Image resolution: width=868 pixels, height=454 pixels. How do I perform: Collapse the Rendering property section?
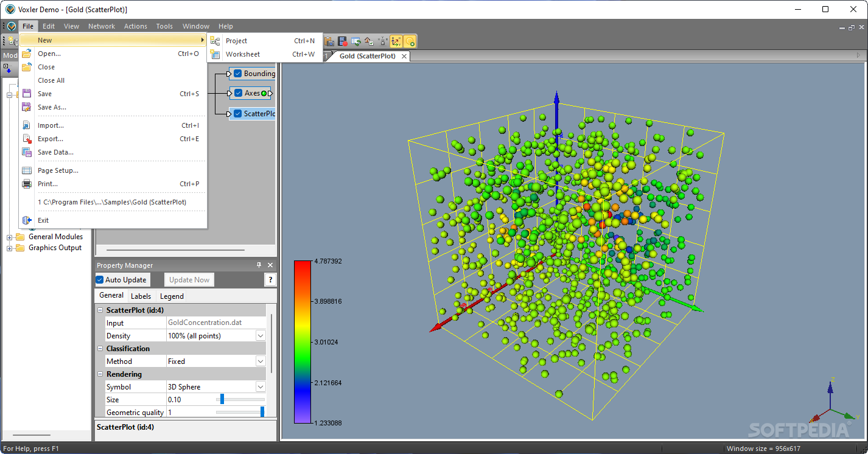tap(100, 374)
